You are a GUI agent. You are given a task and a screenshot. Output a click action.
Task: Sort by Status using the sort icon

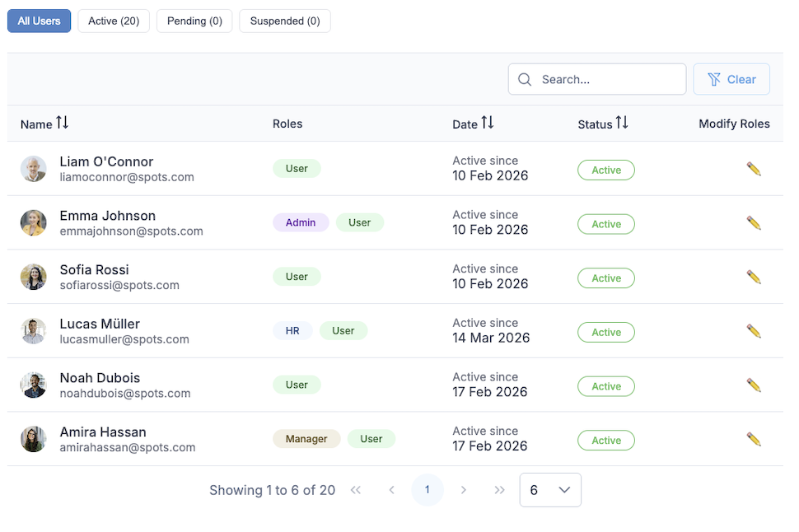click(622, 124)
